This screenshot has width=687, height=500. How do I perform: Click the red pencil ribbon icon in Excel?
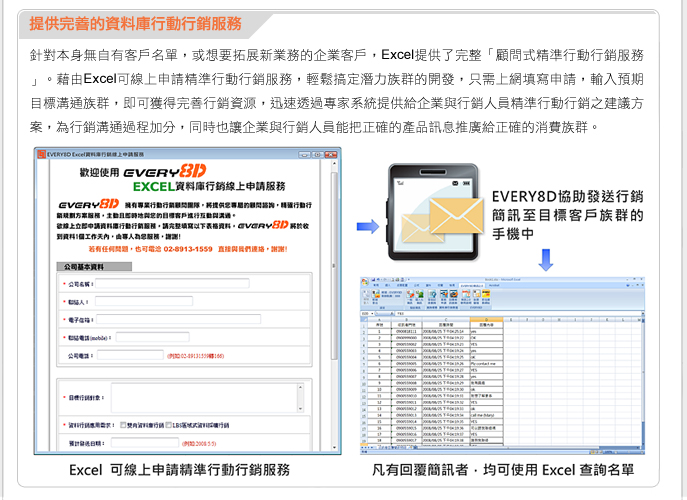tap(410, 294)
